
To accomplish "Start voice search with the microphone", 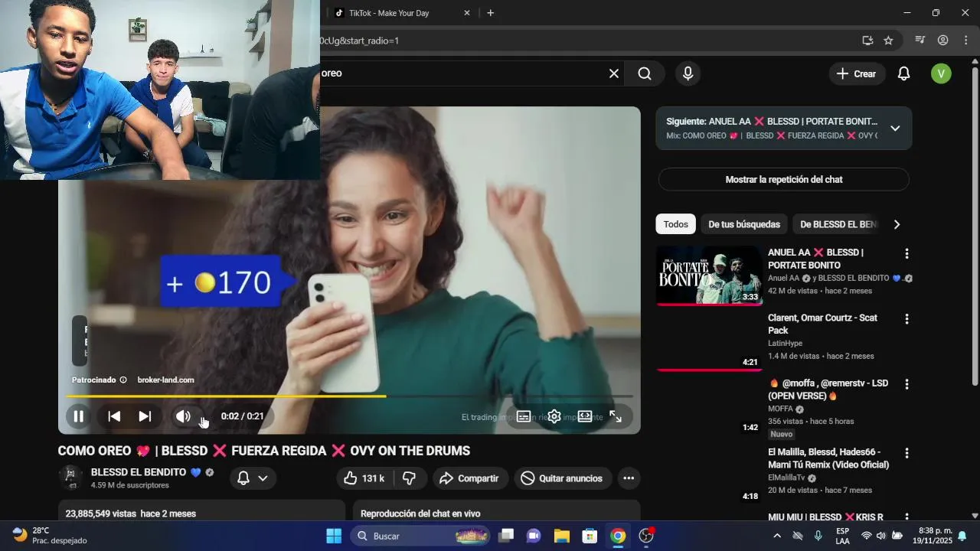I will click(x=688, y=73).
